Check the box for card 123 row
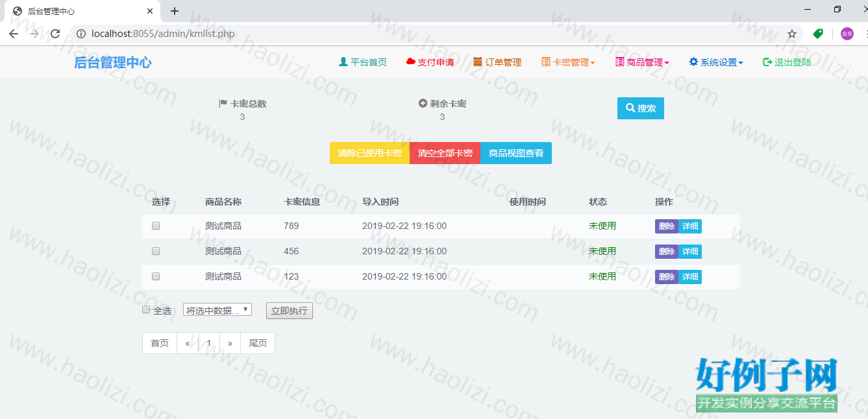 click(156, 276)
